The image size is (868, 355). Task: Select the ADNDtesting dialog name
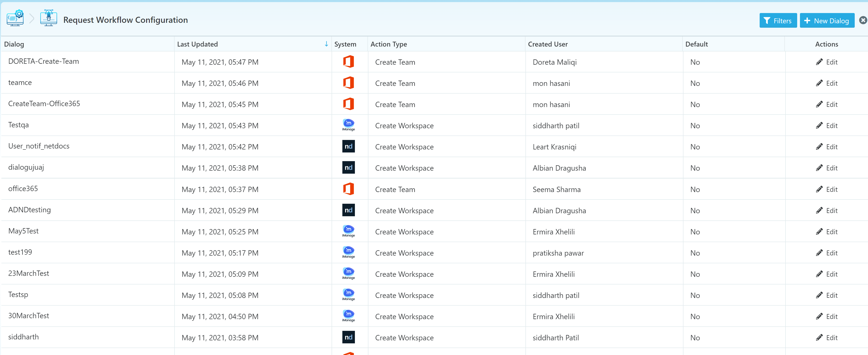click(30, 210)
